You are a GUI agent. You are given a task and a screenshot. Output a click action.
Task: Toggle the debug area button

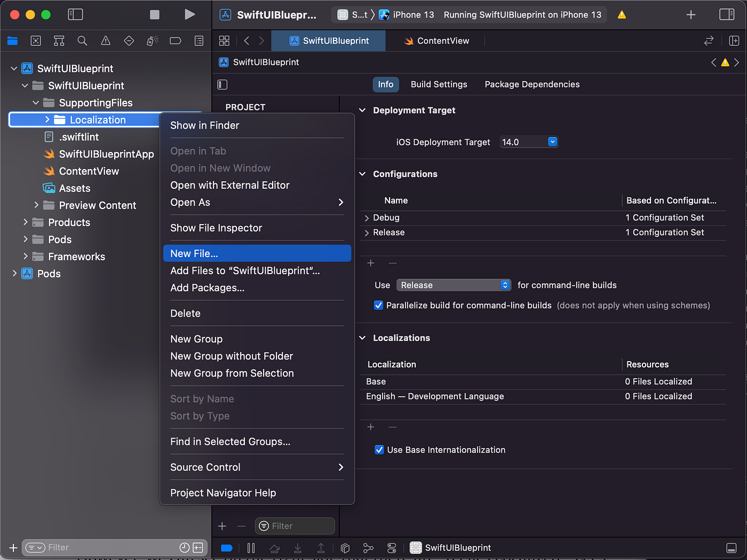click(x=732, y=548)
